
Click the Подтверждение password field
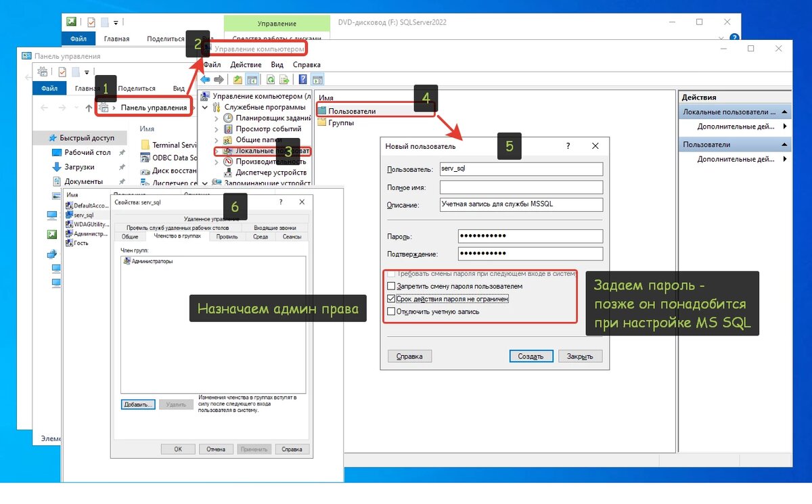tap(530, 254)
